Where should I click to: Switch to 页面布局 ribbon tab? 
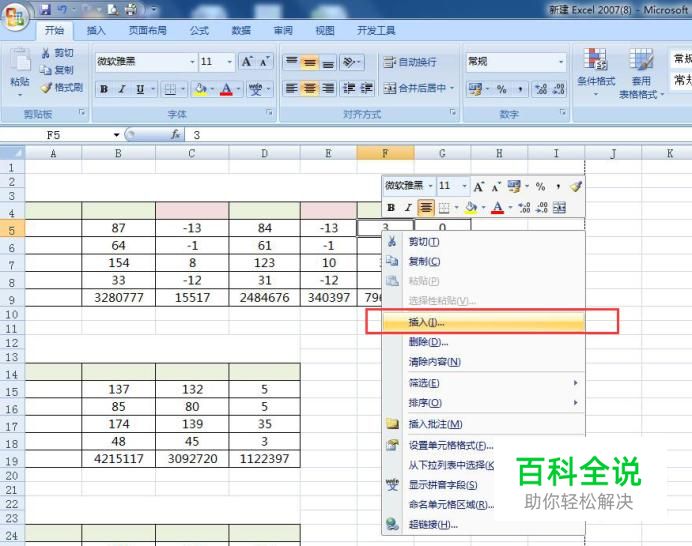coord(147,30)
